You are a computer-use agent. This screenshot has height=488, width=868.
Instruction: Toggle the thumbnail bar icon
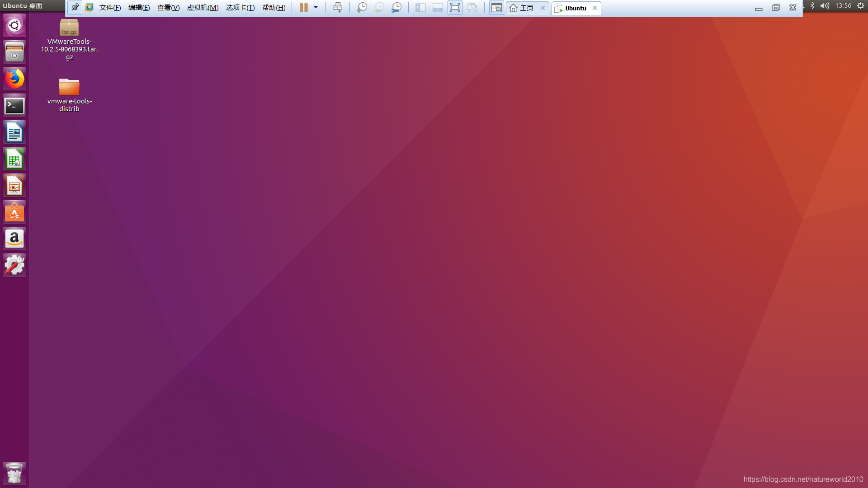(438, 8)
